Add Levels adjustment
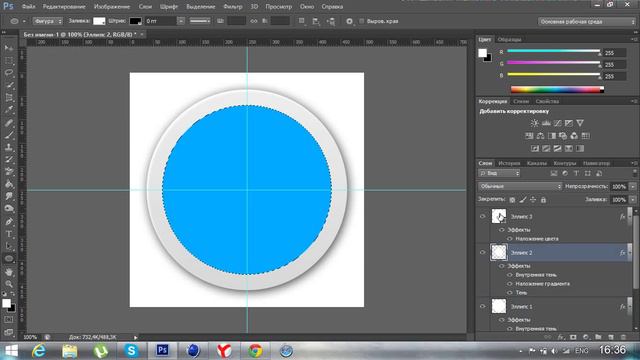Screen dimensions: 640x360 [546, 123]
